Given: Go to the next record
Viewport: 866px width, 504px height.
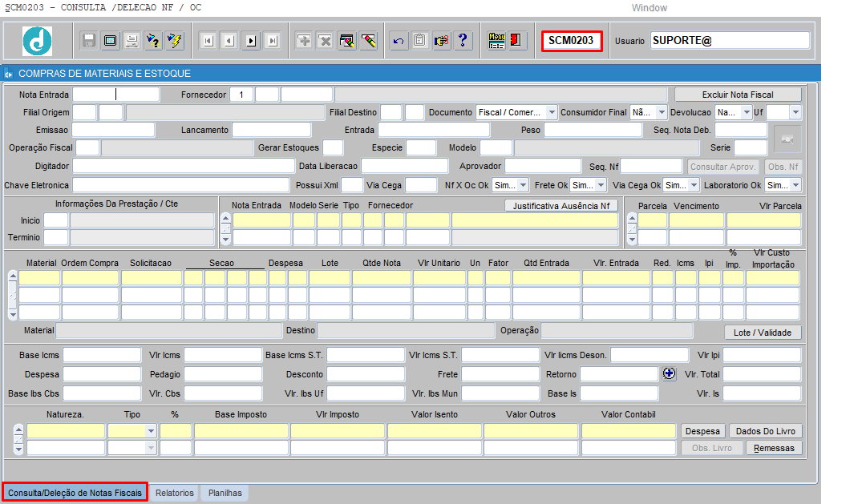Looking at the screenshot, I should click(251, 41).
